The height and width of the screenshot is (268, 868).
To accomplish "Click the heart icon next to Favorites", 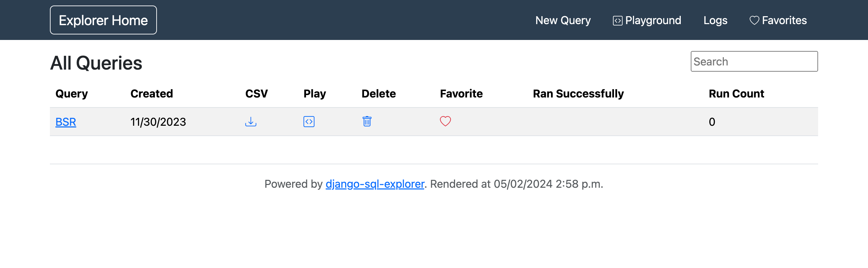I will coord(754,21).
